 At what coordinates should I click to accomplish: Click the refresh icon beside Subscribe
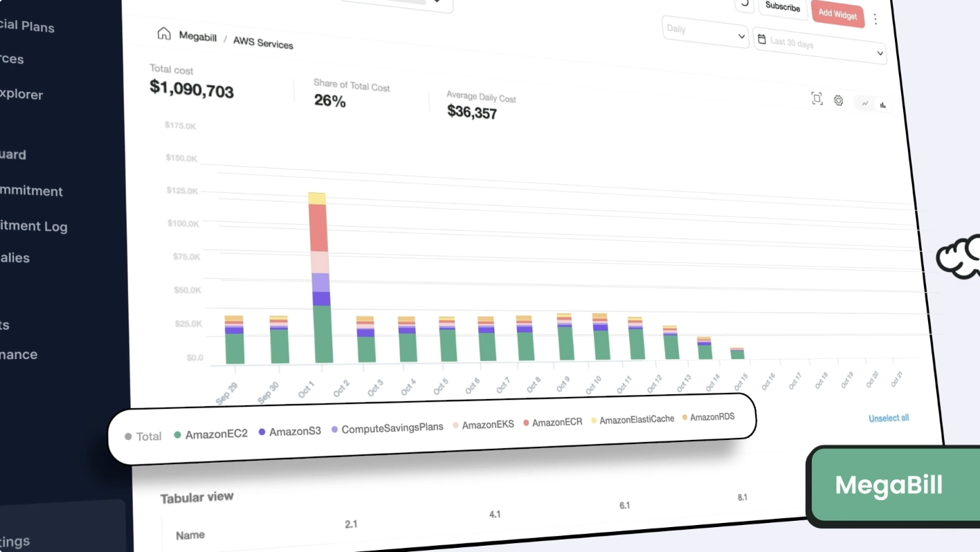745,3
